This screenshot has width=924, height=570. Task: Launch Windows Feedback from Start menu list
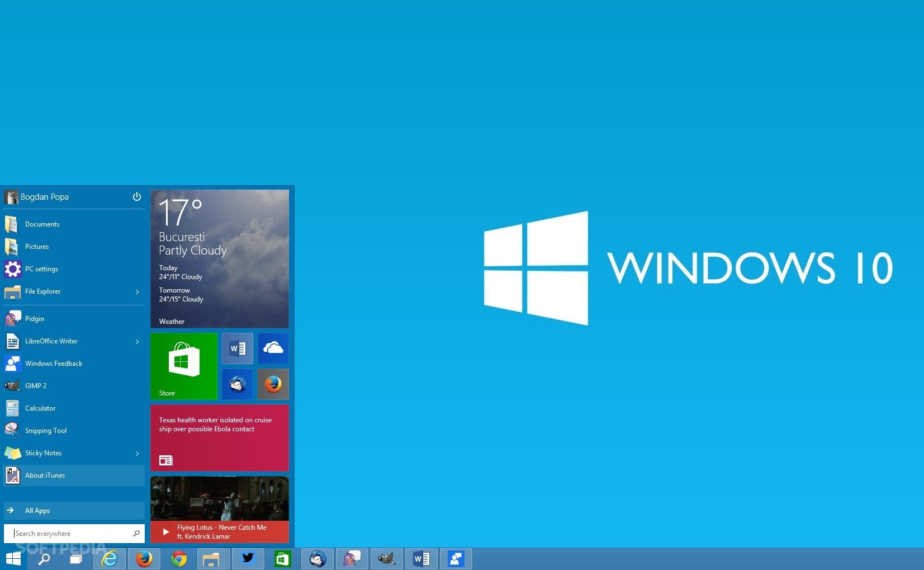(x=74, y=364)
